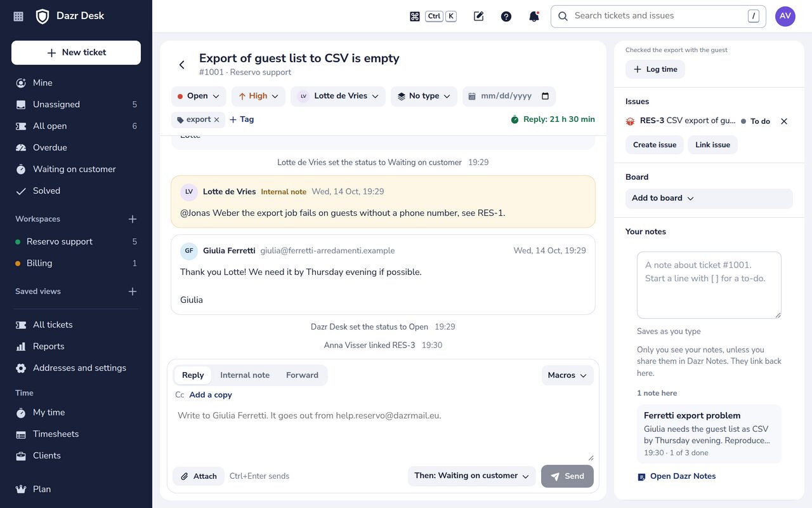
Task: Click the notifications bell icon
Action: coord(534,17)
